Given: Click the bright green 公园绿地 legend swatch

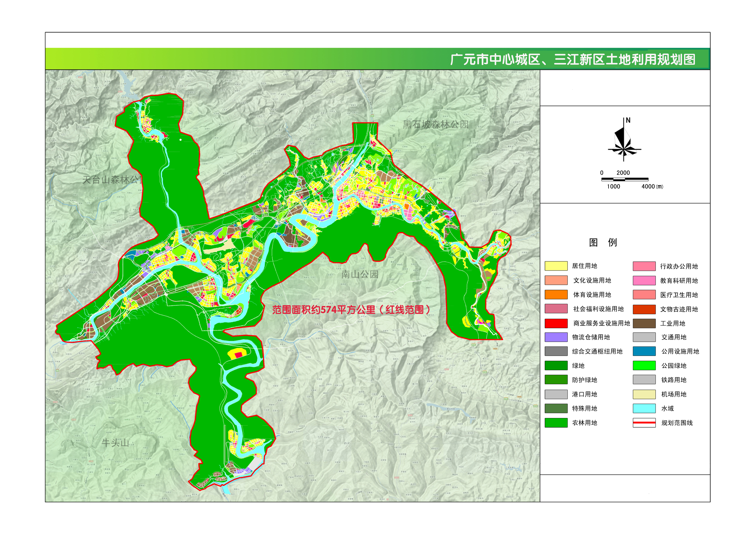Looking at the screenshot, I should point(644,366).
